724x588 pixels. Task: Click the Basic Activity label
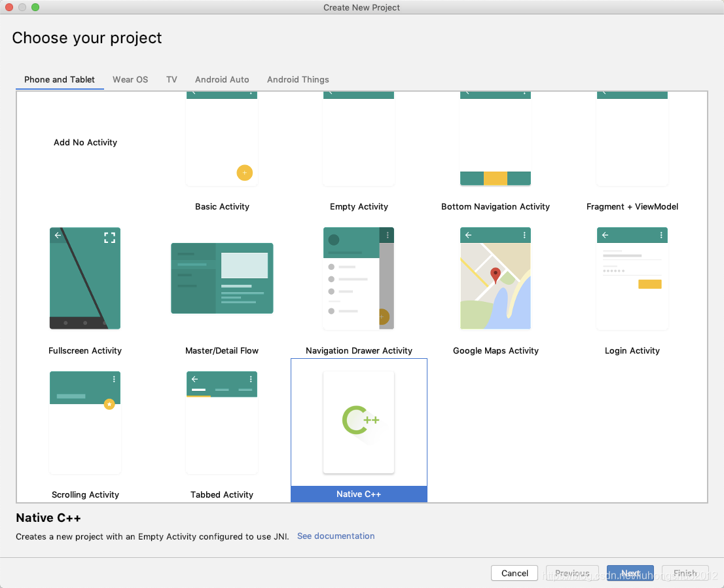point(222,206)
